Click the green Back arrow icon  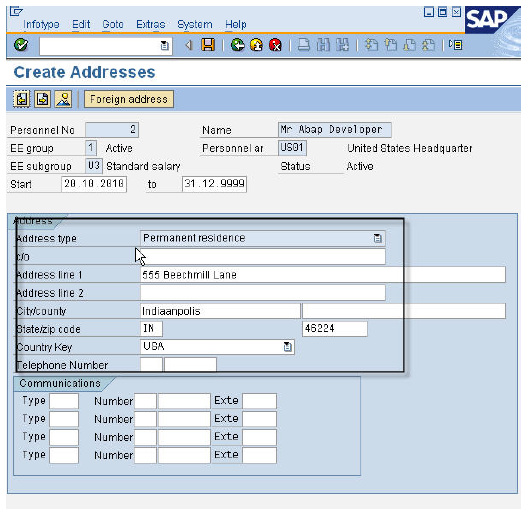238,45
